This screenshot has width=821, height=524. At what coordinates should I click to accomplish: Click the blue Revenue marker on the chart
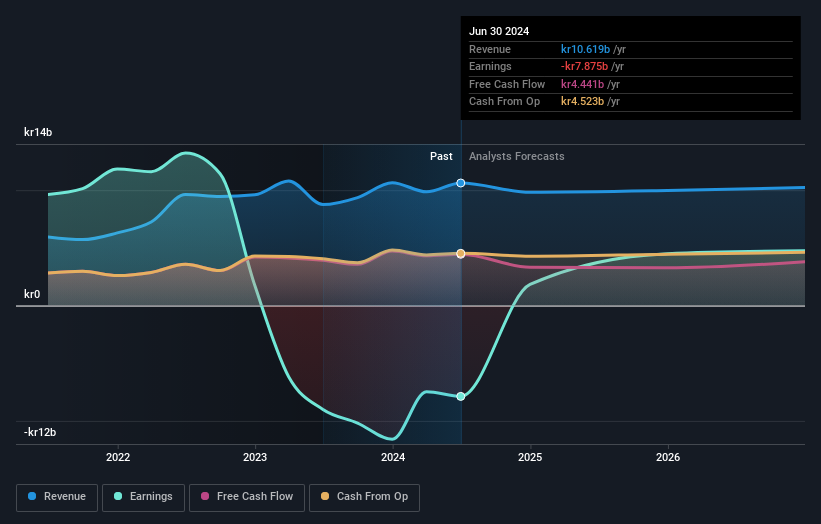461,183
